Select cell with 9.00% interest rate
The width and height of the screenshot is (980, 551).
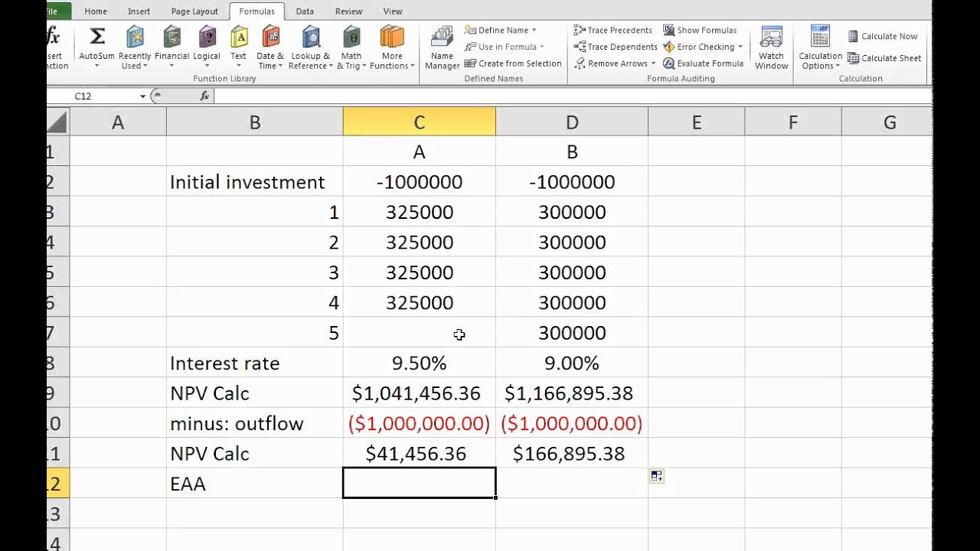[x=572, y=363]
